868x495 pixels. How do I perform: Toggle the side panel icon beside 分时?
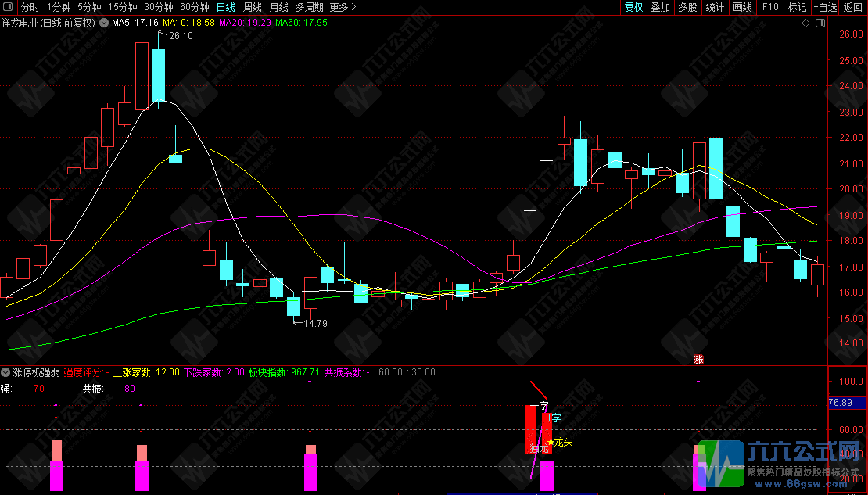coord(8,7)
